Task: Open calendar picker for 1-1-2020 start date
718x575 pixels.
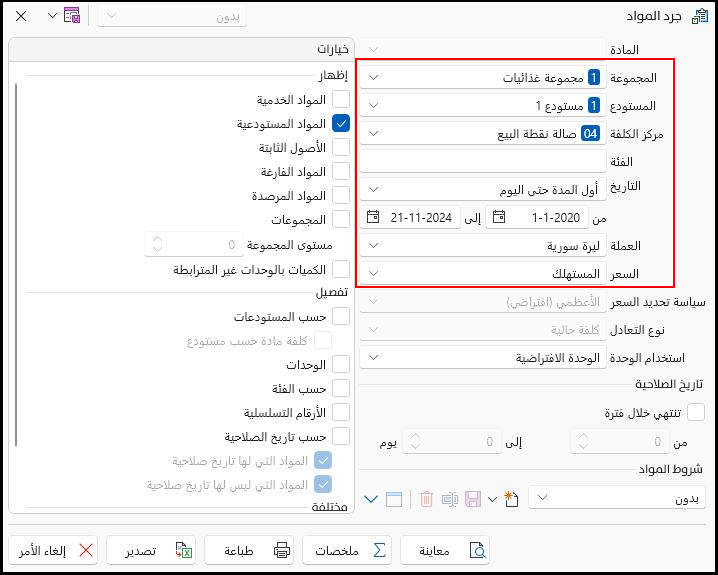Action: point(499,217)
